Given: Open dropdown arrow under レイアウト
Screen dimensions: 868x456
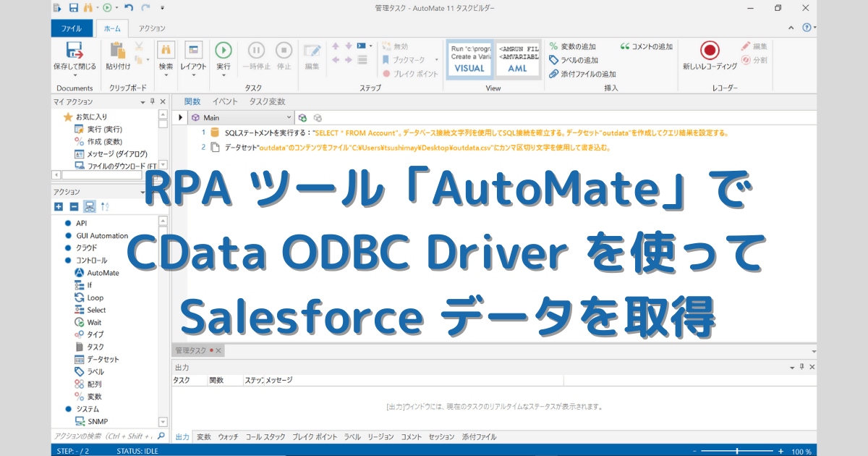Looking at the screenshot, I should 192,76.
